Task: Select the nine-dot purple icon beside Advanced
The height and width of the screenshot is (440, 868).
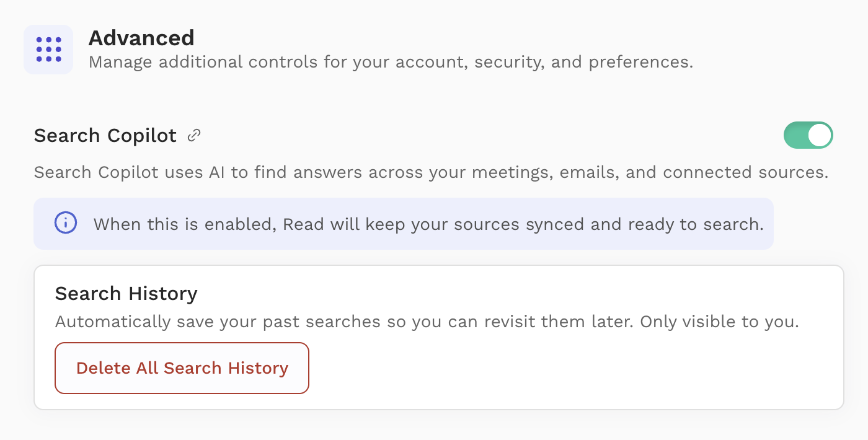Action: pyautogui.click(x=48, y=49)
